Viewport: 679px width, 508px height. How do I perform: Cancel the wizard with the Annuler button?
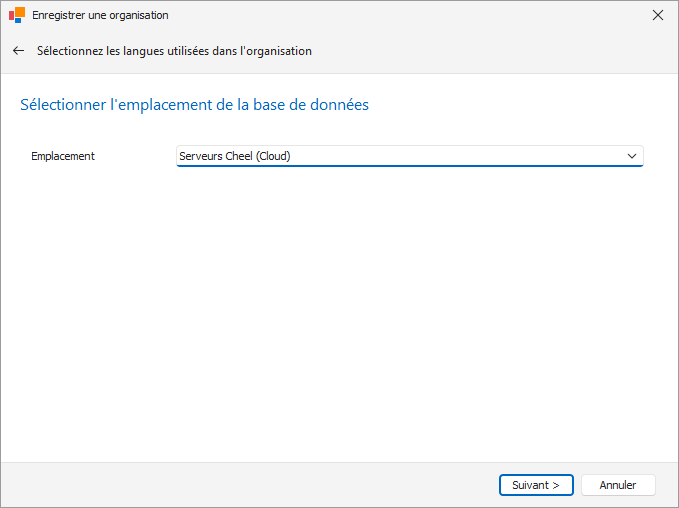coord(618,485)
